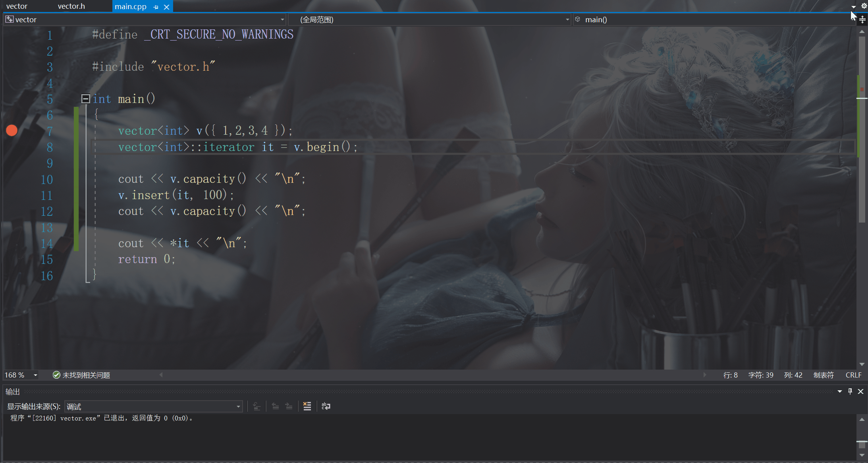The image size is (868, 463).
Task: Pin the main.cpp tab
Action: (x=156, y=7)
